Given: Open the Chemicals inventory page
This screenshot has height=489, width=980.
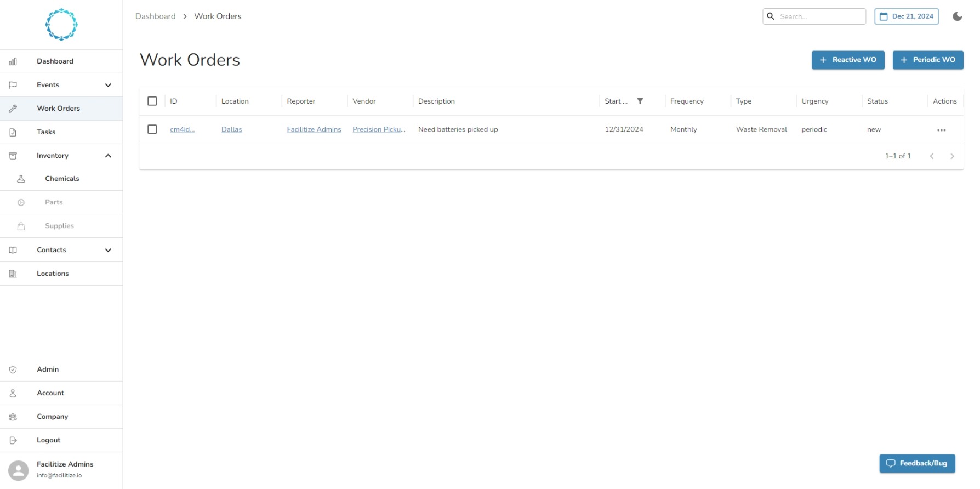Looking at the screenshot, I should [61, 179].
